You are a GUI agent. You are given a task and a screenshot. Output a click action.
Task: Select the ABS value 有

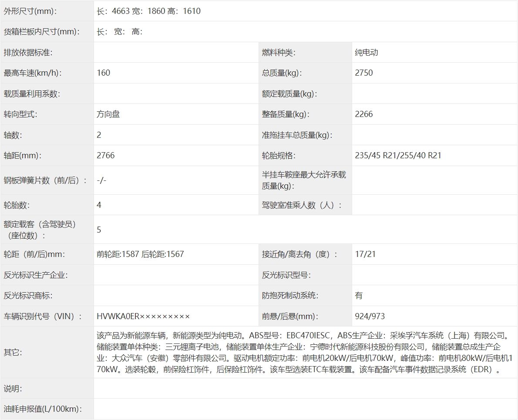click(359, 296)
